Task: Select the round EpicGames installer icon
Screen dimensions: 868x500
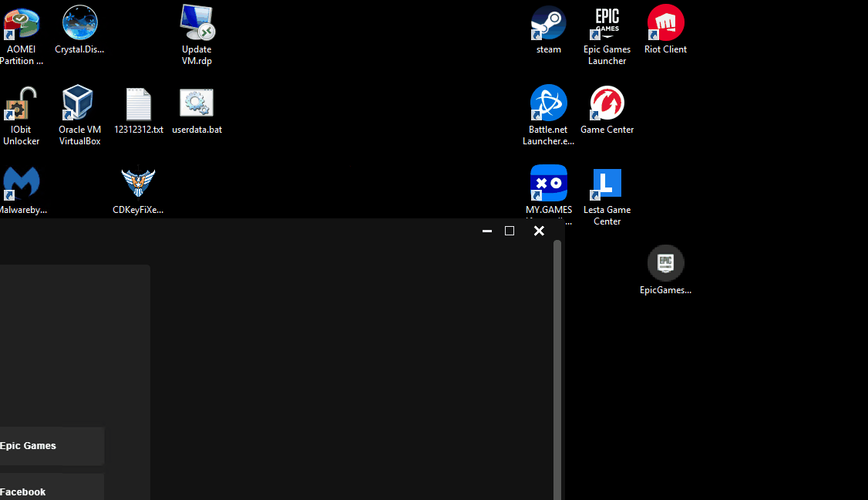Action: pos(665,263)
